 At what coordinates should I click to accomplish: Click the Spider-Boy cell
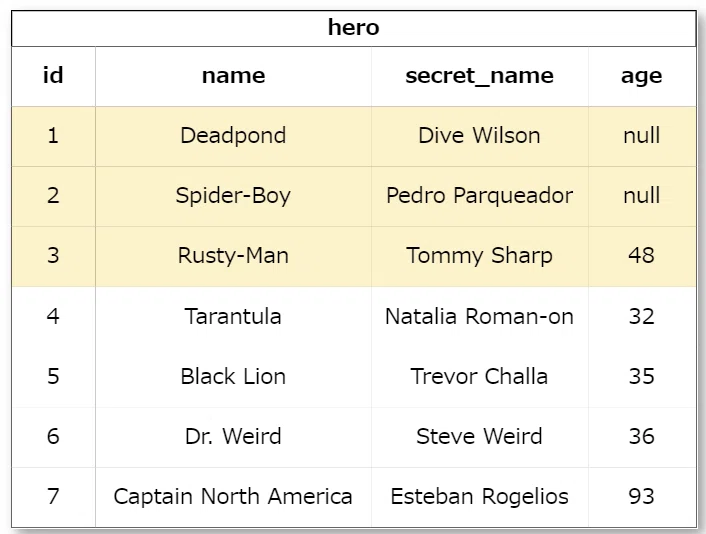point(233,196)
